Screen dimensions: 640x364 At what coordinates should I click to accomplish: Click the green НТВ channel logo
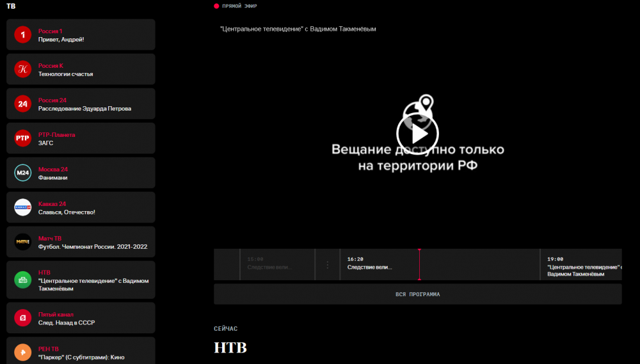(23, 280)
